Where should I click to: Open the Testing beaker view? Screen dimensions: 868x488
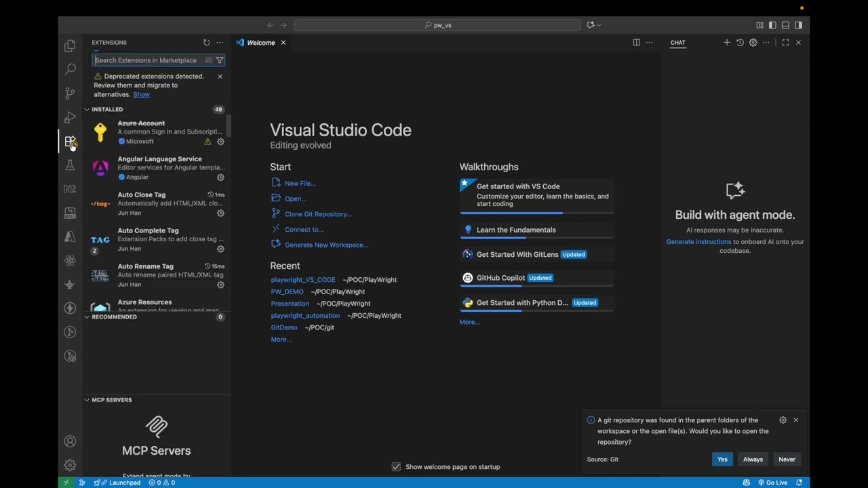coord(70,165)
